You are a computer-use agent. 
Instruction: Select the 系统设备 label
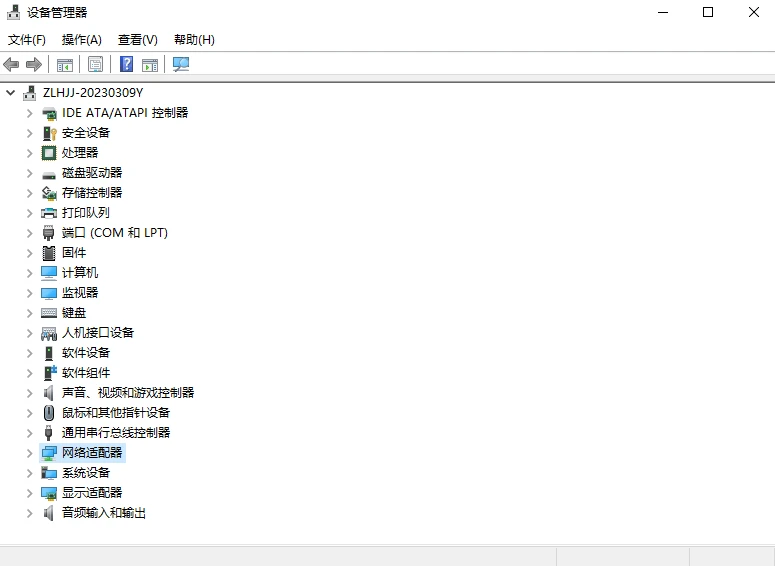coord(86,473)
